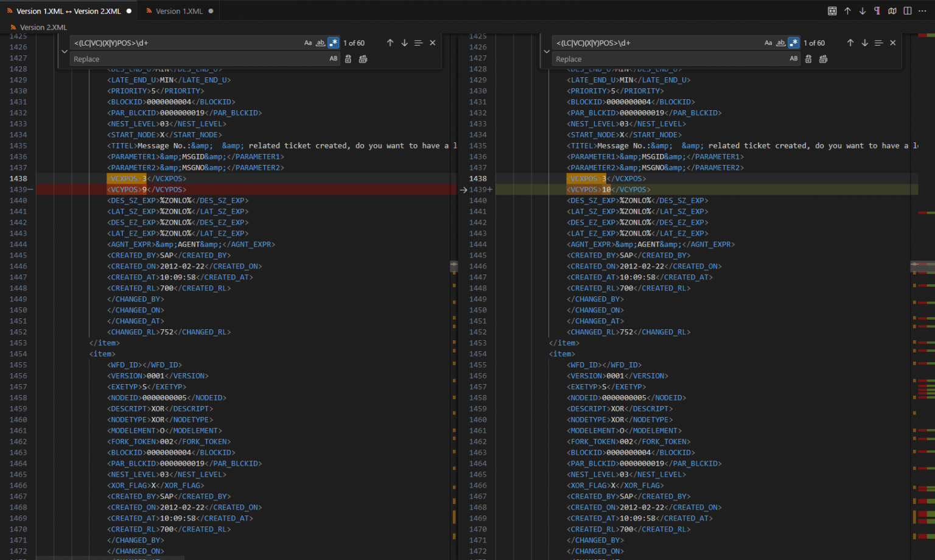Select the regex search icon in left find widget
This screenshot has width=935, height=560.
(333, 43)
